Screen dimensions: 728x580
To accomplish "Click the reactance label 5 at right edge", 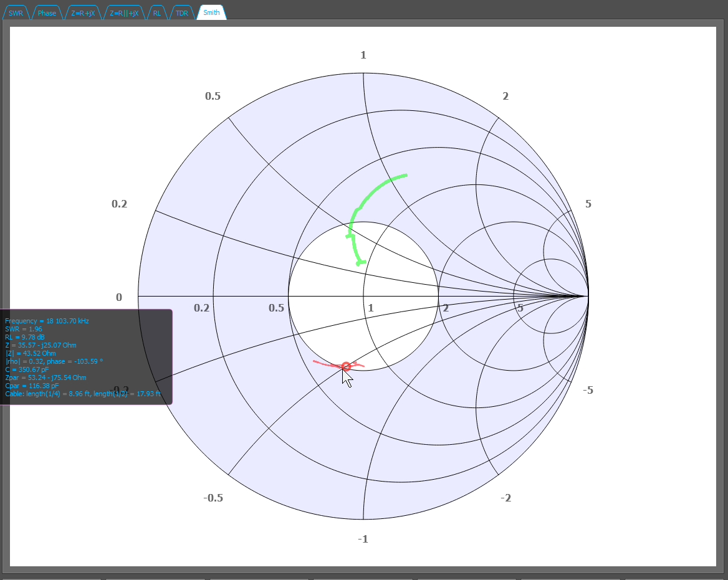I will tap(588, 204).
